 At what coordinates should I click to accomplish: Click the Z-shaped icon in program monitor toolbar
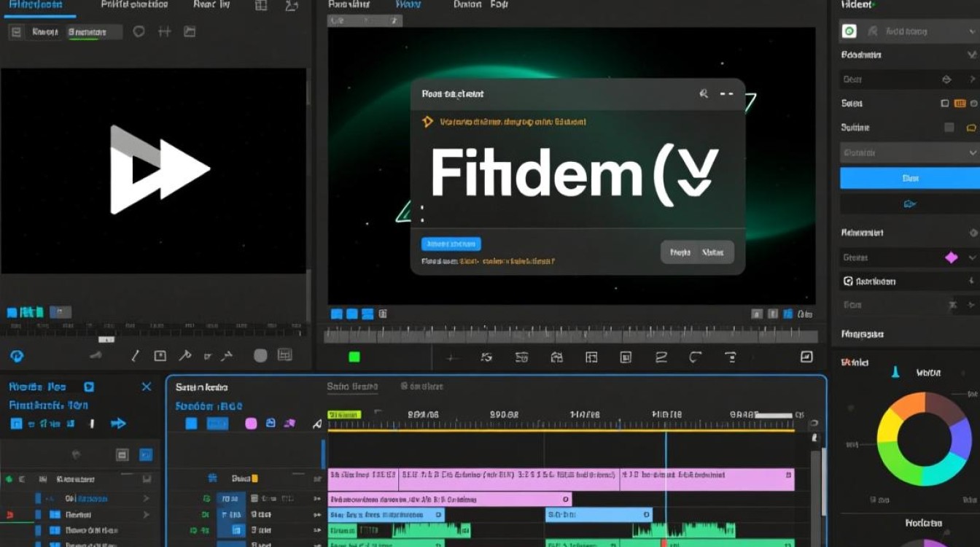point(661,357)
